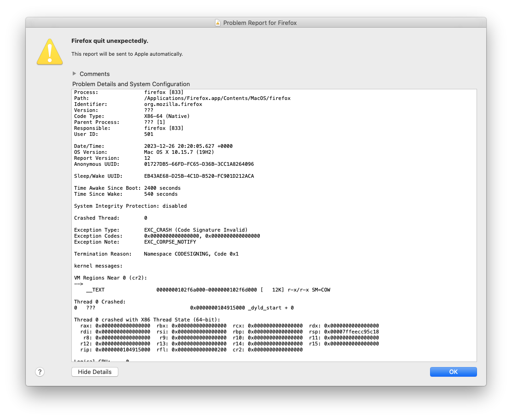Click User ID value '501'
The image size is (512, 420).
(149, 134)
